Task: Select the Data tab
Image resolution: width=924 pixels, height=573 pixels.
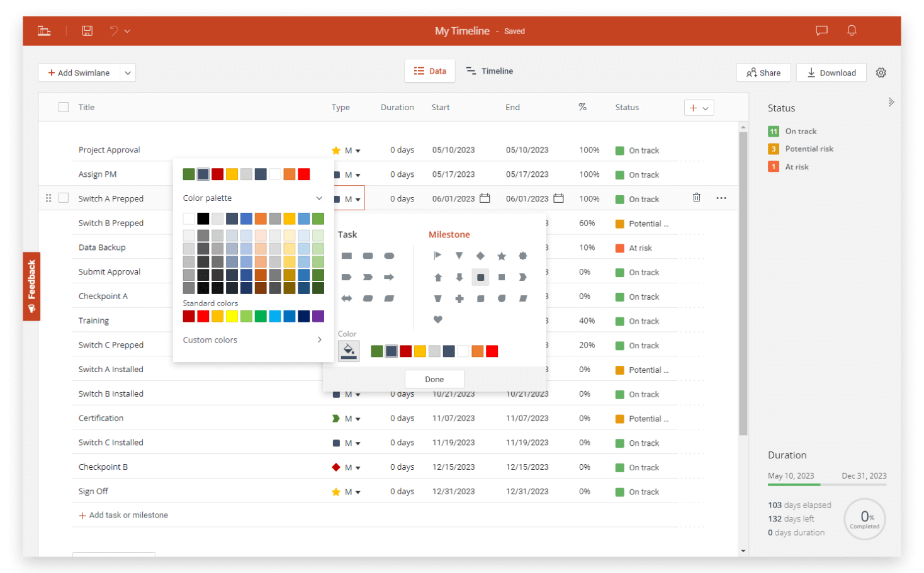Action: pyautogui.click(x=430, y=71)
